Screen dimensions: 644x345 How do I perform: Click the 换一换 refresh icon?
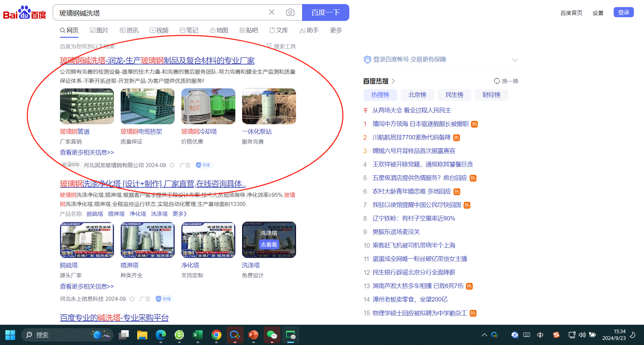(497, 81)
